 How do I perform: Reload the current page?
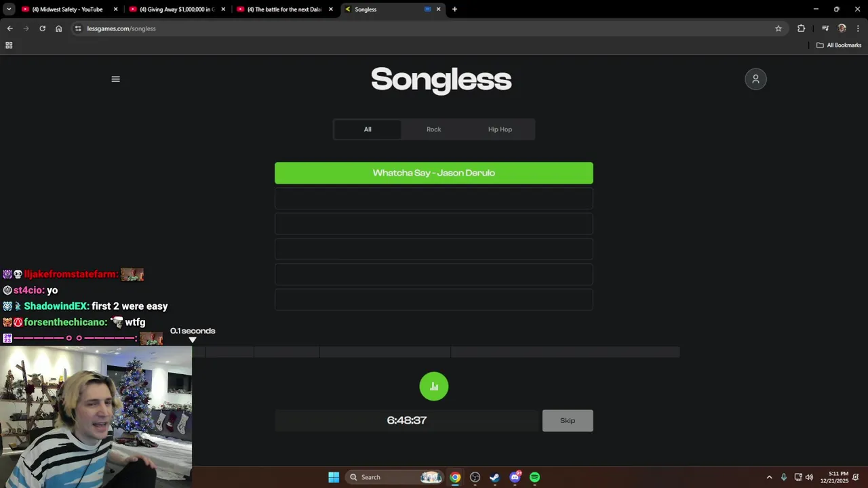[x=42, y=28]
